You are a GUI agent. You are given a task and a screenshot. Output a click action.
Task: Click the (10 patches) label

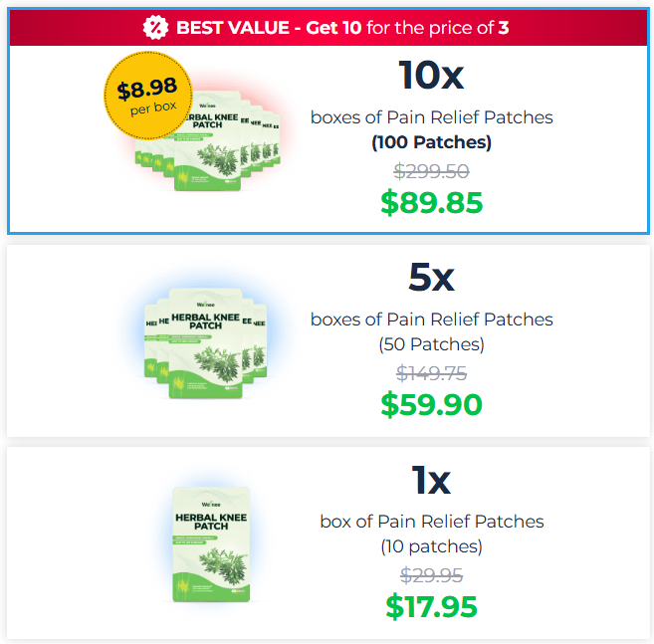pos(431,546)
